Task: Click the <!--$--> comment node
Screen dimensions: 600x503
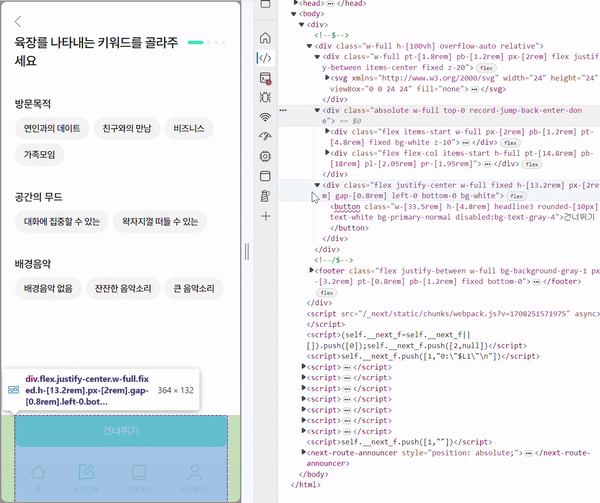Action: [x=331, y=35]
